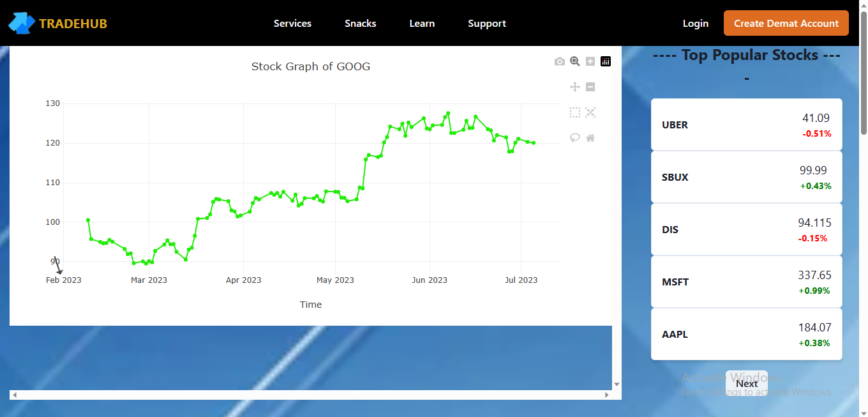Screen dimensions: 868x417
Task: Open the Support page
Action: tap(487, 23)
